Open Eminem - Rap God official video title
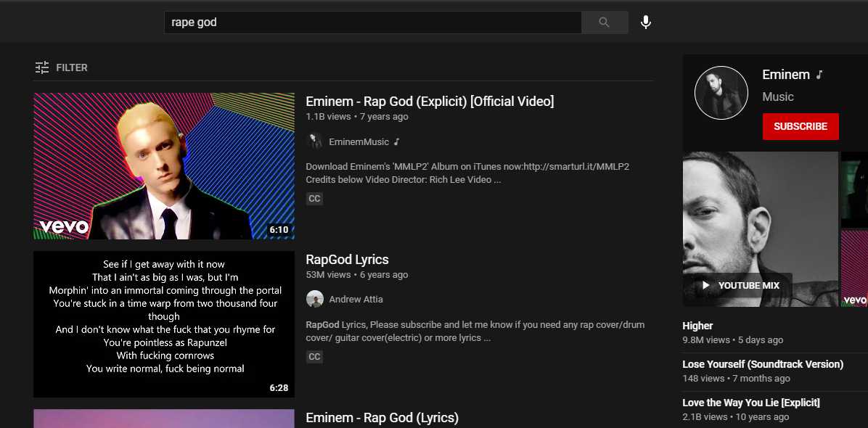 tap(430, 102)
